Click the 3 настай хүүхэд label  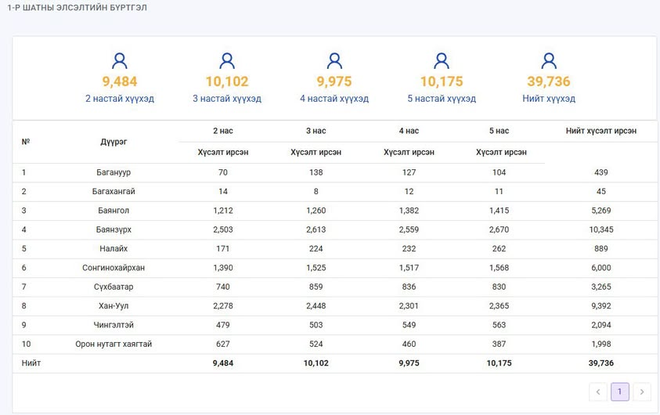coord(227,98)
